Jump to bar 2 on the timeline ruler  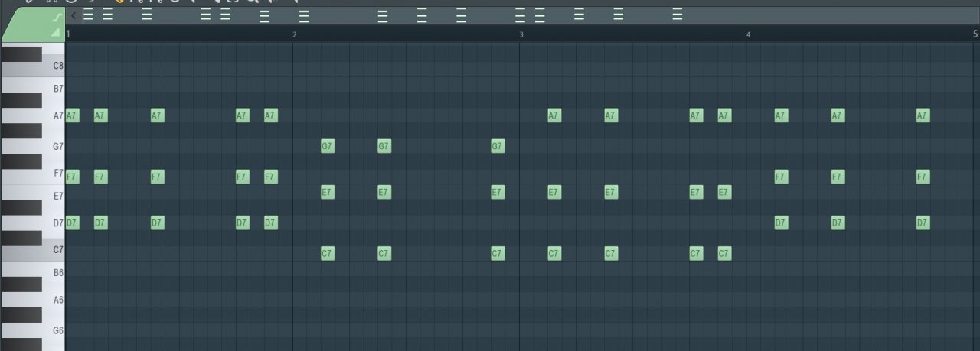295,34
